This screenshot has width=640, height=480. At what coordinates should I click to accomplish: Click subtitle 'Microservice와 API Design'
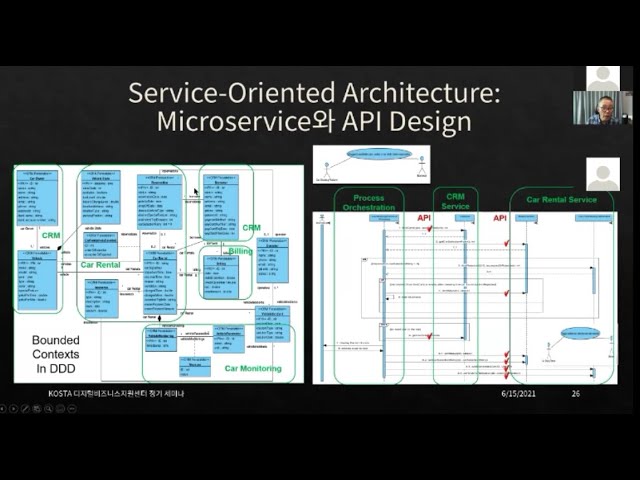pos(314,121)
